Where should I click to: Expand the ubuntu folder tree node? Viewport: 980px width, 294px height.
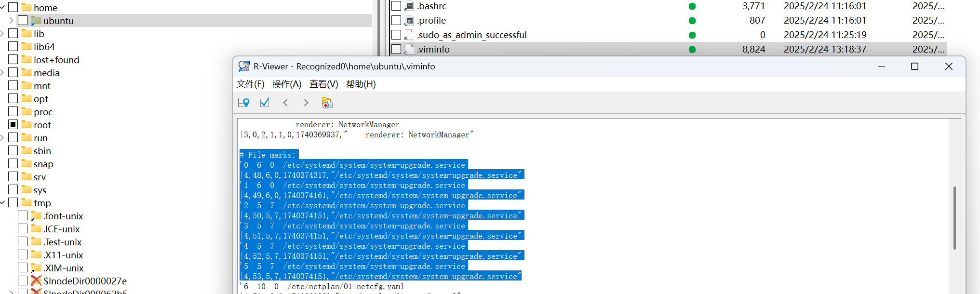pos(11,21)
